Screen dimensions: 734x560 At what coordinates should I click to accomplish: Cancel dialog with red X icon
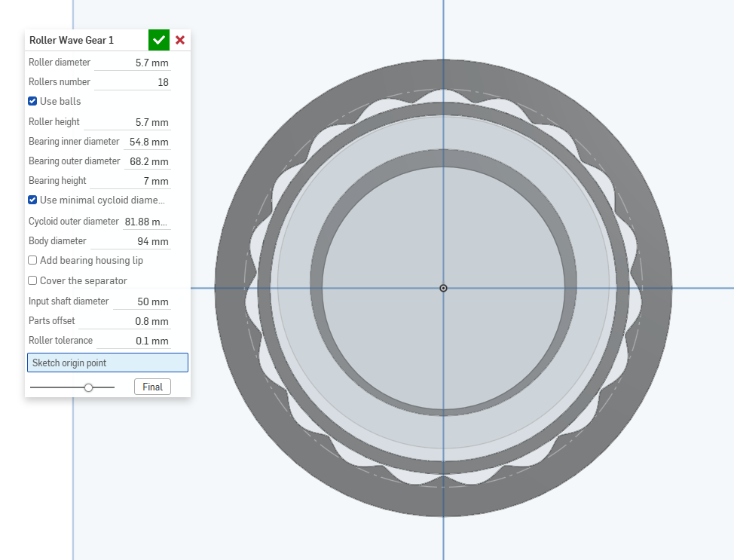tap(180, 40)
